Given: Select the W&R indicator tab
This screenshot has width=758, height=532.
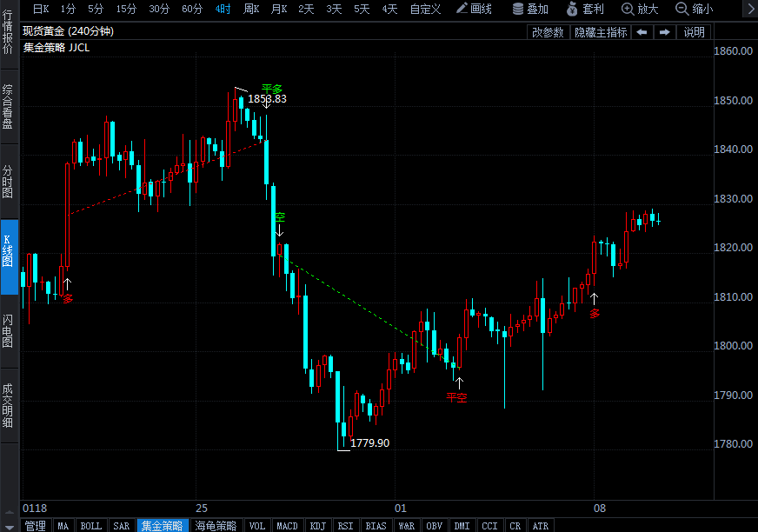Looking at the screenshot, I should click(407, 526).
